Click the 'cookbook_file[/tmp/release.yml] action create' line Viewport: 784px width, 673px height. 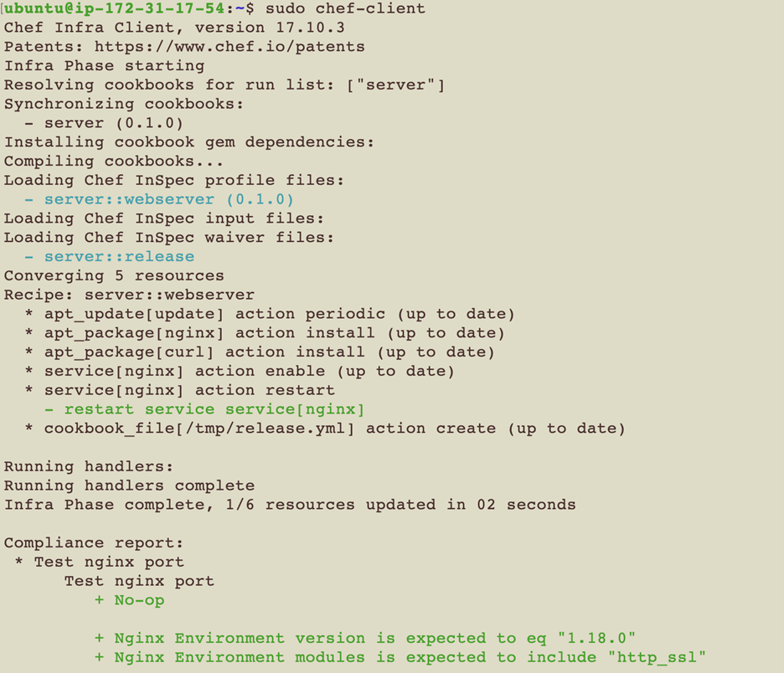point(335,429)
